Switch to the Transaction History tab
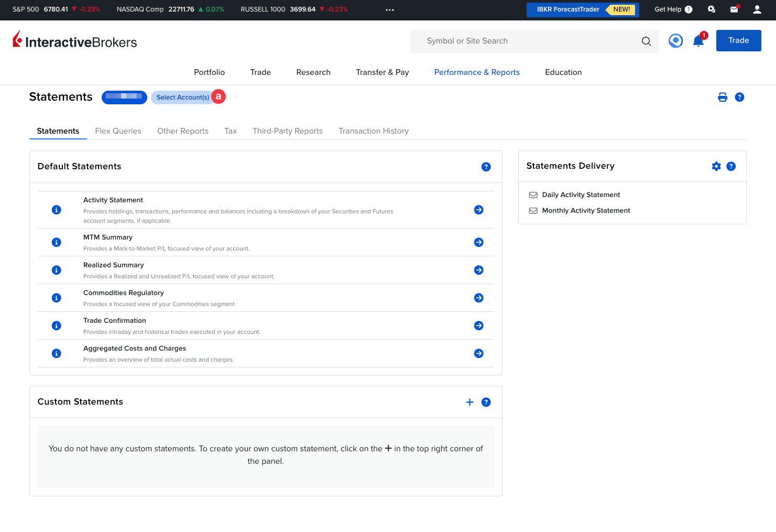This screenshot has height=532, width=776. [x=373, y=131]
